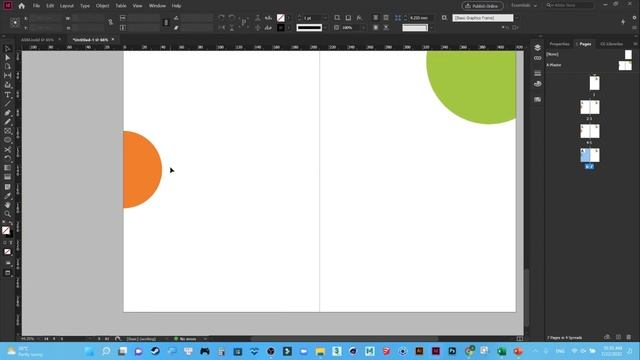640x360 pixels.
Task: Click the Publish Online button
Action: pyautogui.click(x=482, y=6)
